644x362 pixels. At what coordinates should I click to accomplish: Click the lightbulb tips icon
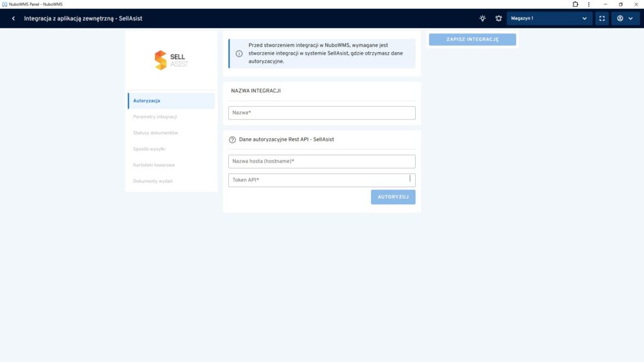[482, 18]
